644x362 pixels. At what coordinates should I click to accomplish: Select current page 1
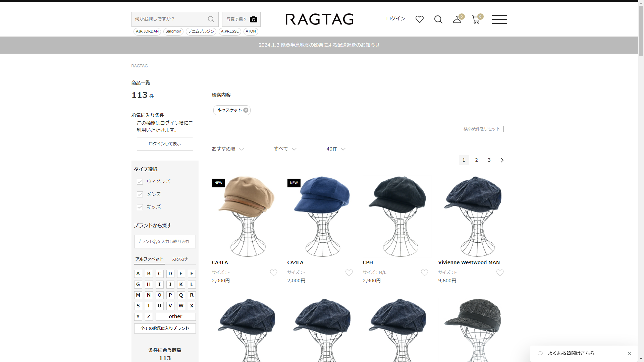tap(464, 160)
